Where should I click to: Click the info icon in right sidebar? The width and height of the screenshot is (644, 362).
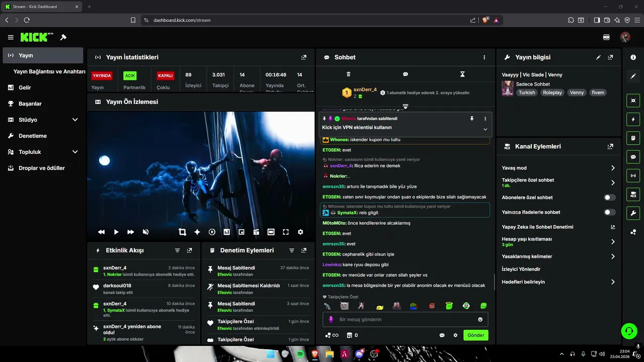[633, 57]
